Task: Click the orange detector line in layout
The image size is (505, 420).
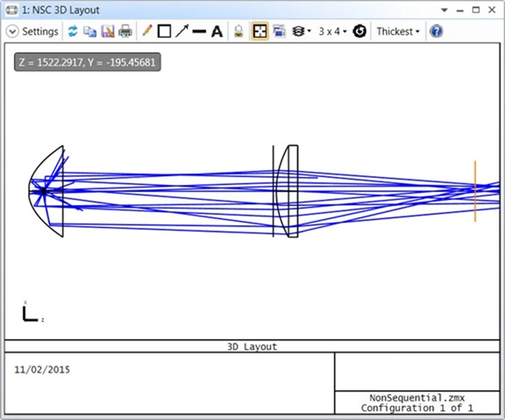Action: pos(475,191)
